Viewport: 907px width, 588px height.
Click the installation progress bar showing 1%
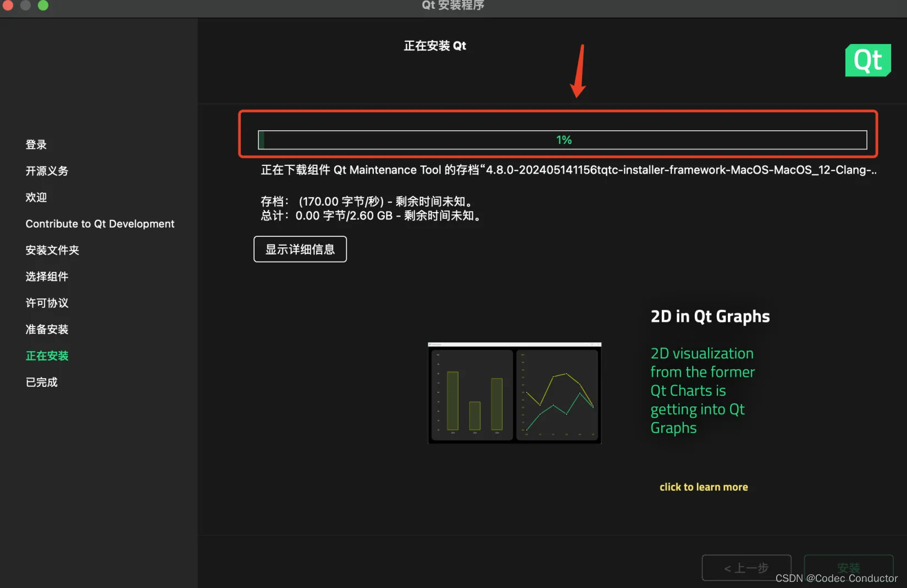click(562, 140)
